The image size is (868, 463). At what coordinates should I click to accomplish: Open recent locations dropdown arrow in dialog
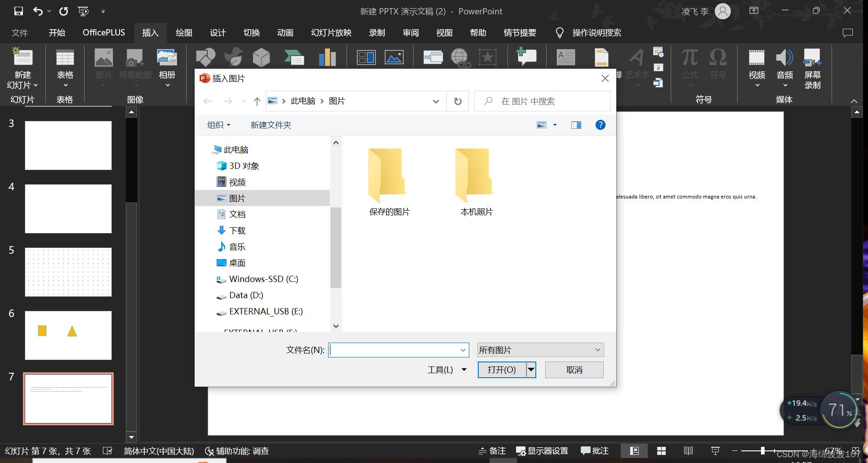[243, 101]
